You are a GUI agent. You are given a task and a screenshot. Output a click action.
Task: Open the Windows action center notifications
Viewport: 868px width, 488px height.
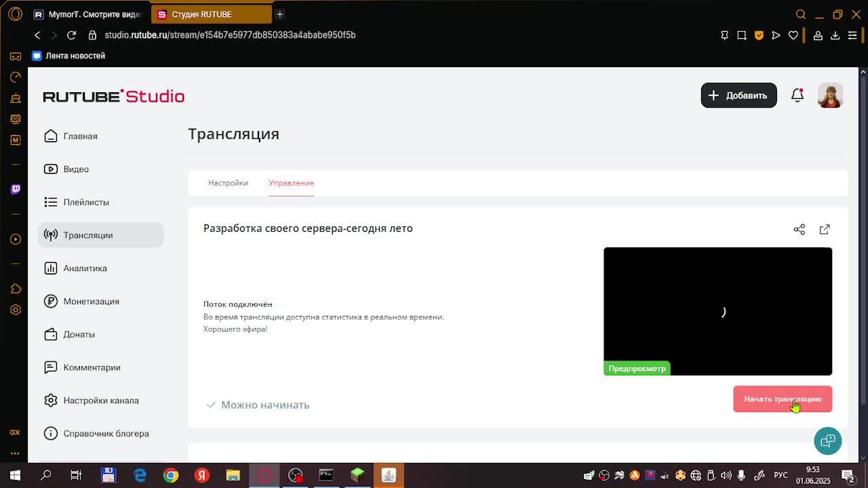click(848, 475)
